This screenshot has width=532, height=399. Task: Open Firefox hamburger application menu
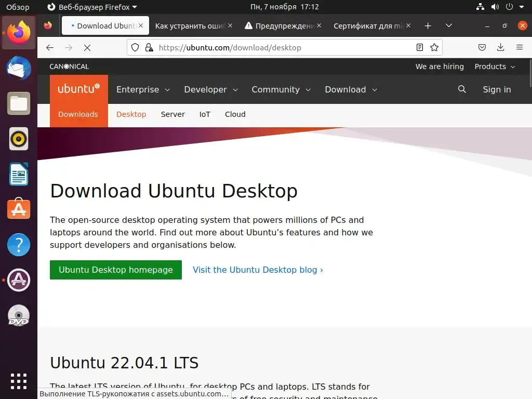[520, 47]
